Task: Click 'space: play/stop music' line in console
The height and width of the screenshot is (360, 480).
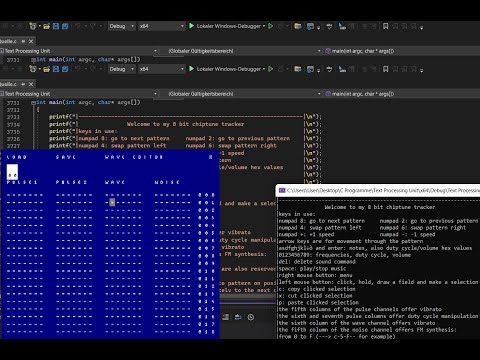Action: tap(312, 268)
